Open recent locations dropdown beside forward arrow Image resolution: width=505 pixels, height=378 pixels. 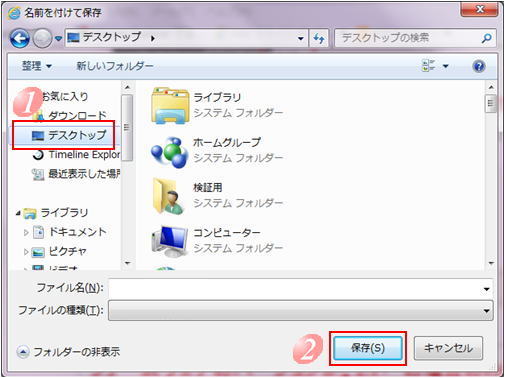tap(58, 39)
